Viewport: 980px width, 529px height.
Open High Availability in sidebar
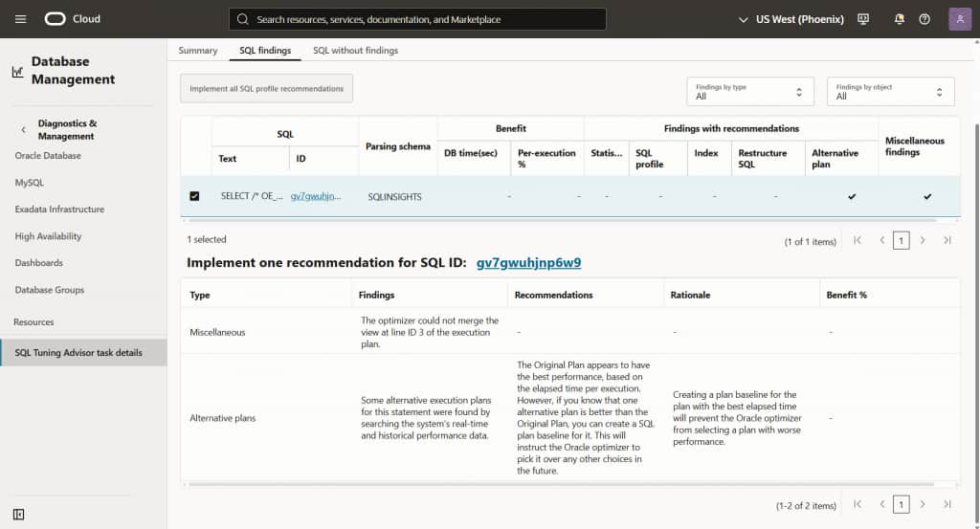click(x=48, y=236)
